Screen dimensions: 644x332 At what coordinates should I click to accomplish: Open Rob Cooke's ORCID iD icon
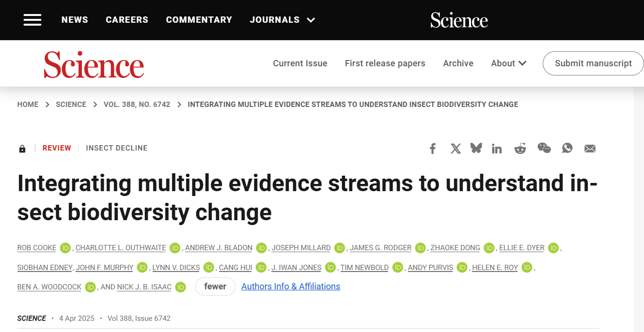pos(65,248)
